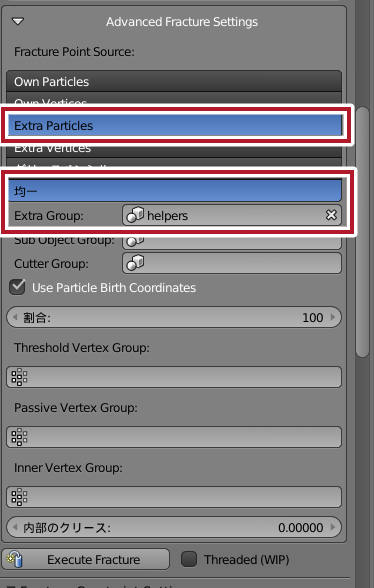Decrease the 割合 value with left arrow
The image size is (374, 588).
click(x=15, y=317)
